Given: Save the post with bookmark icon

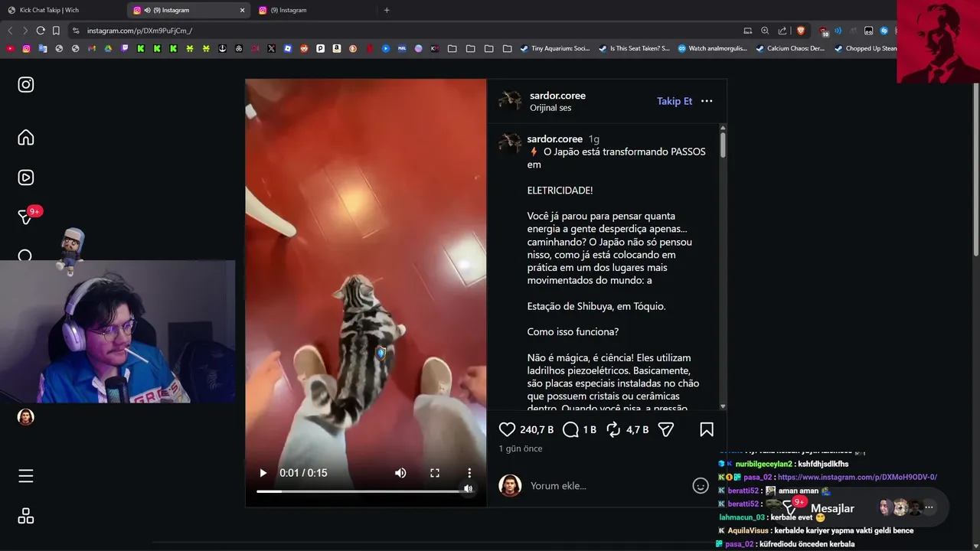Looking at the screenshot, I should pos(707,430).
